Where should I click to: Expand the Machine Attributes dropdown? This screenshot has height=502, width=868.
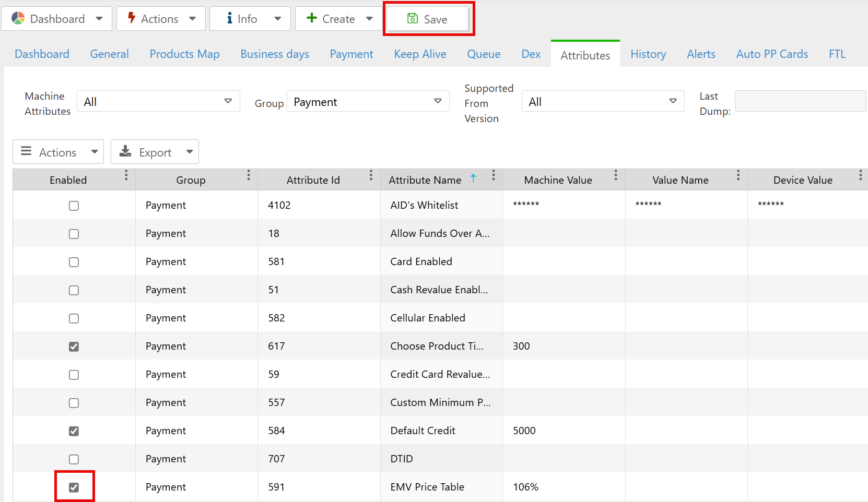pyautogui.click(x=158, y=101)
